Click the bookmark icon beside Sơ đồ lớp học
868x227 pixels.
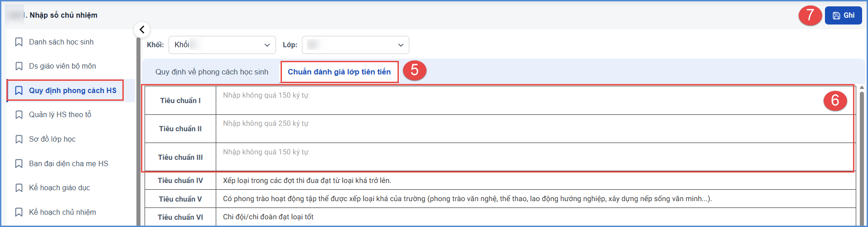[19, 139]
